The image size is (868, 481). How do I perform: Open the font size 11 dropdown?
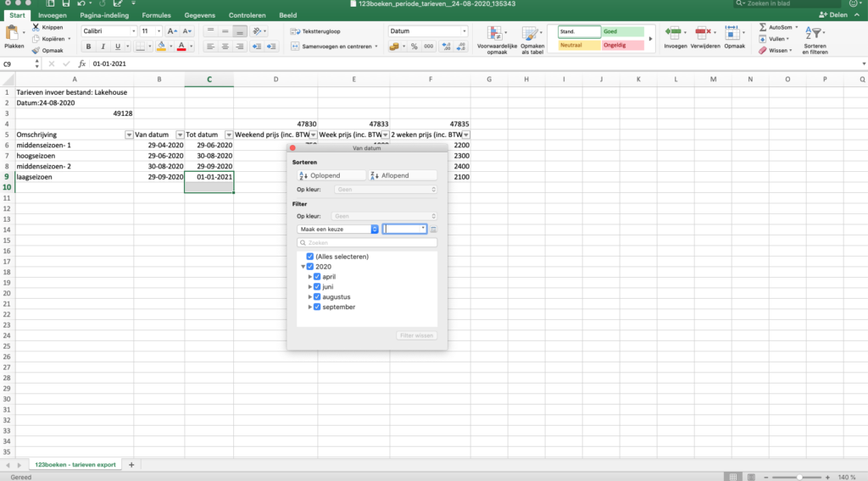(x=159, y=31)
